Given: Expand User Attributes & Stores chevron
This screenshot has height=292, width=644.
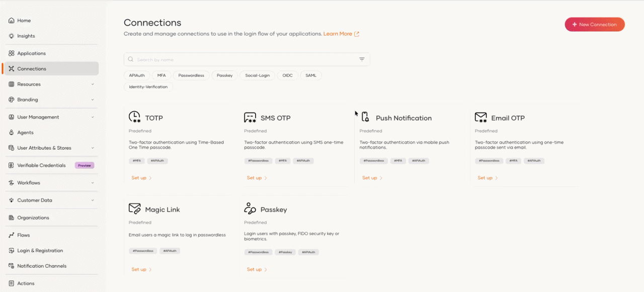Looking at the screenshot, I should coord(93,148).
